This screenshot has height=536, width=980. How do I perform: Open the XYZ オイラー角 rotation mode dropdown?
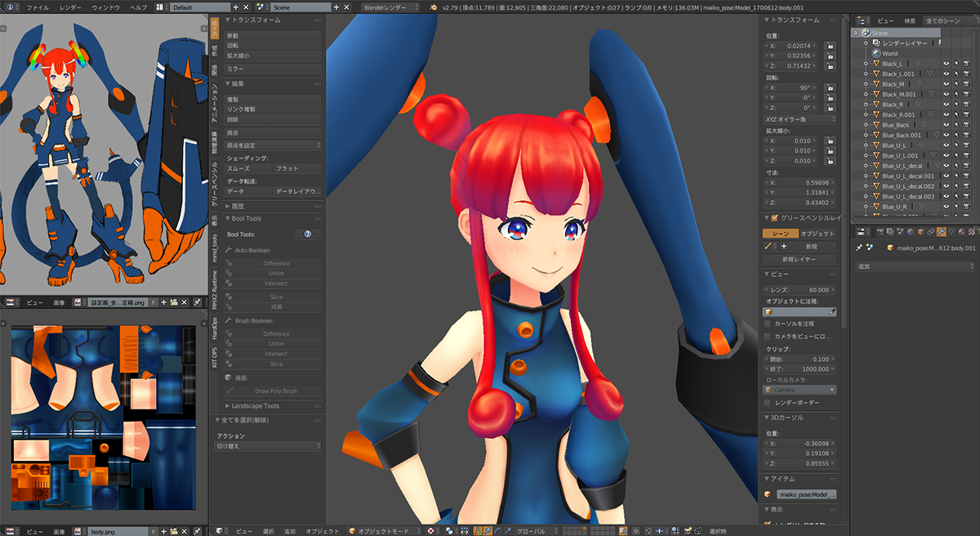800,119
